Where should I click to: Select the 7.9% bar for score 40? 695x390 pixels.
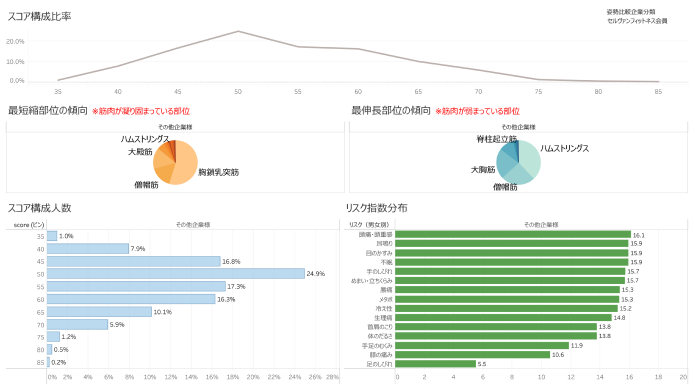[x=88, y=249]
